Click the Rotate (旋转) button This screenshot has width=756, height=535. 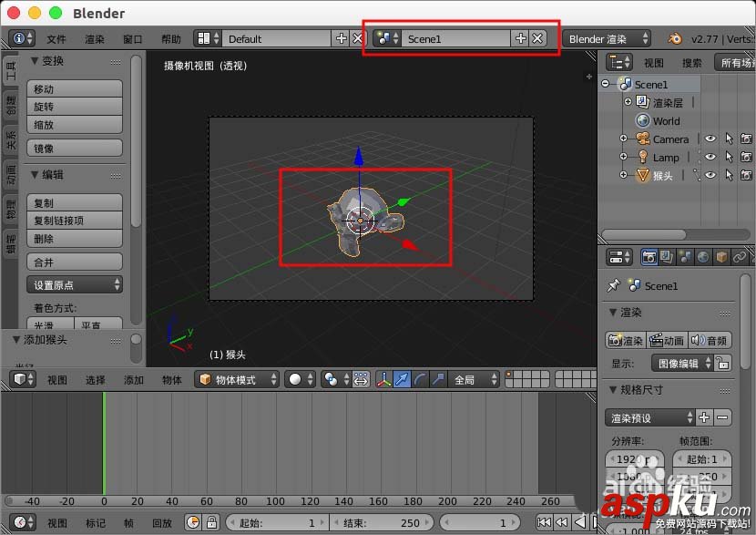[75, 107]
